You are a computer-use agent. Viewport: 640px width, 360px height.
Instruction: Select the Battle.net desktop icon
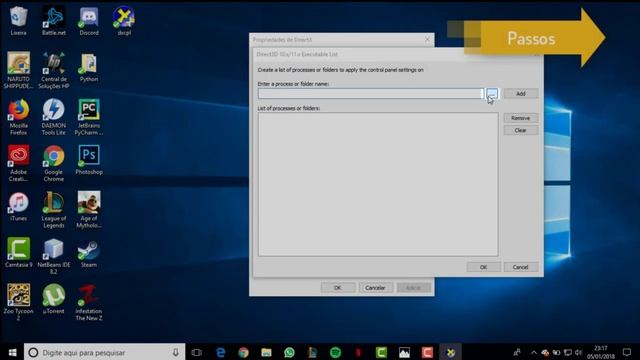[53, 21]
